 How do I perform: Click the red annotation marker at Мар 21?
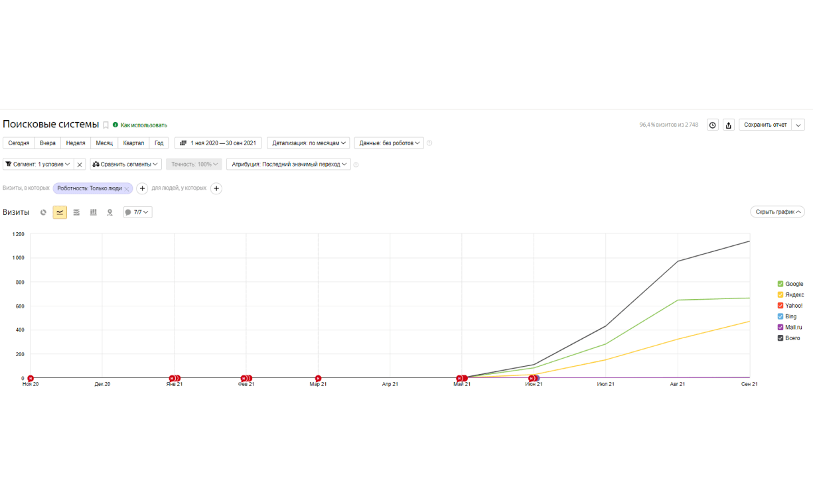tap(318, 378)
